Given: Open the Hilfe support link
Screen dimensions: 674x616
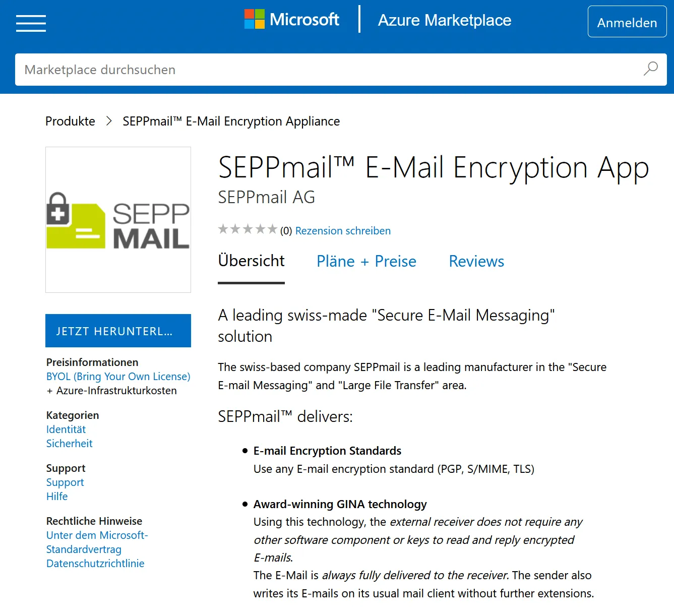Looking at the screenshot, I should coord(56,496).
